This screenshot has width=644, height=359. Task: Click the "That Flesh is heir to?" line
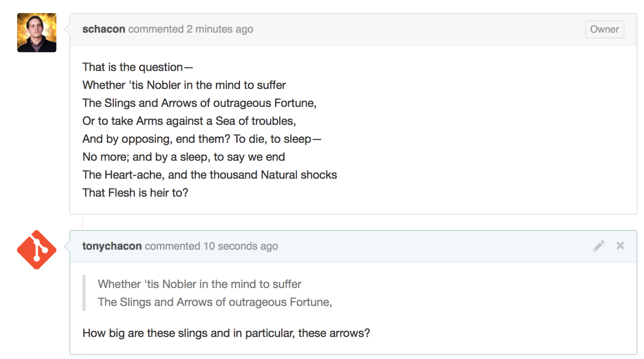(135, 193)
